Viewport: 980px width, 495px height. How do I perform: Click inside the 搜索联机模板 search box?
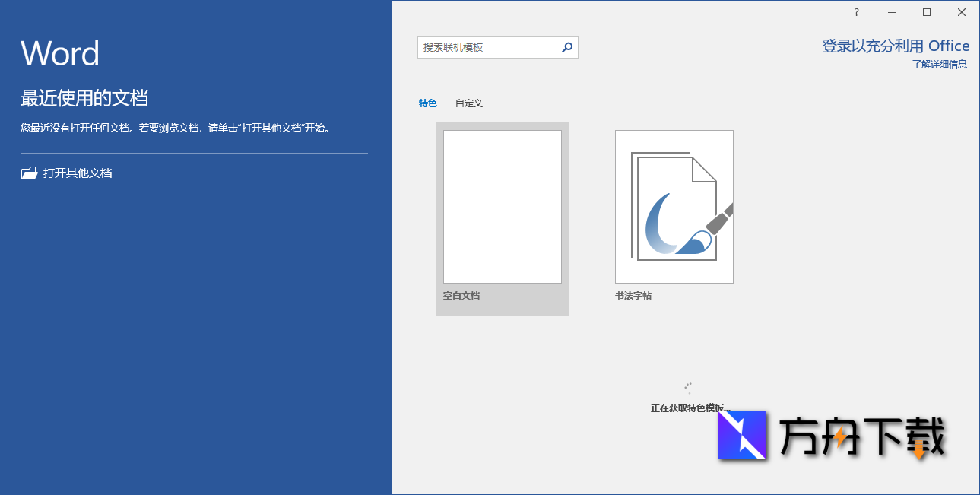click(x=487, y=47)
